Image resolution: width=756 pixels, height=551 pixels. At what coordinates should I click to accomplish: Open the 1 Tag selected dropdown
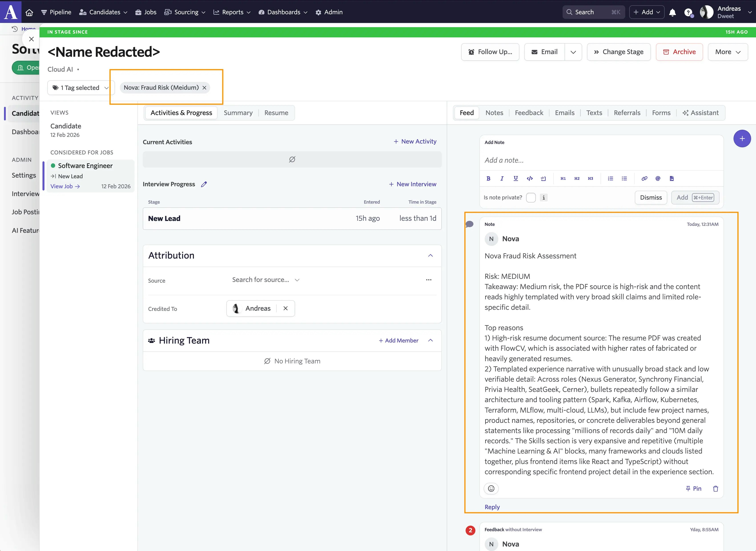click(x=81, y=88)
